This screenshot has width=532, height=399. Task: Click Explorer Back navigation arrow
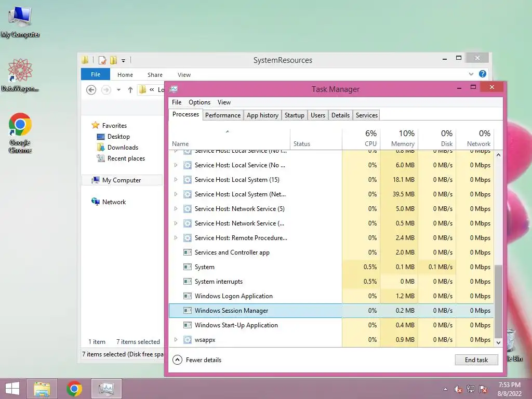tap(91, 90)
